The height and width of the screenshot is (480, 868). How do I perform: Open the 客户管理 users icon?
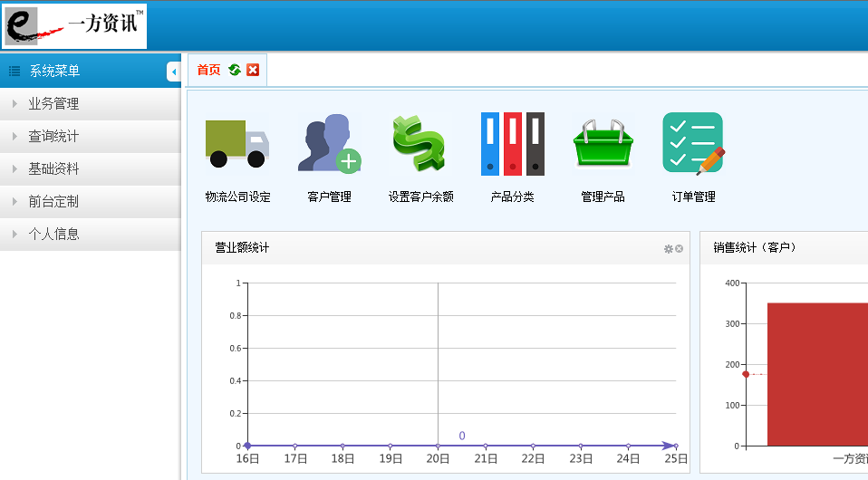330,144
